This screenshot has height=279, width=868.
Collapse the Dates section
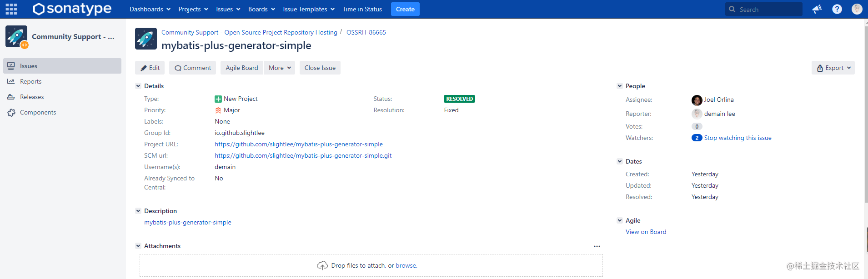[x=620, y=161]
